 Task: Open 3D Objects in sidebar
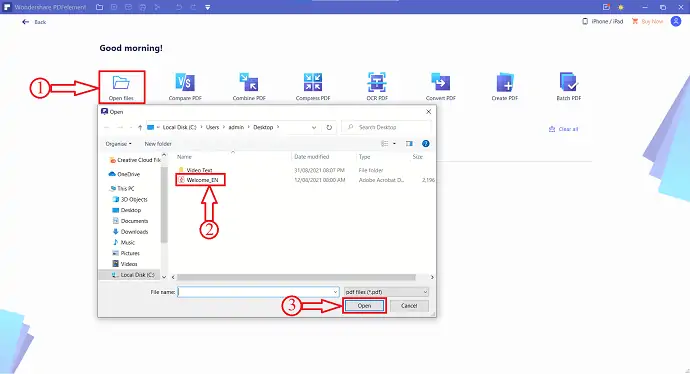(x=130, y=199)
